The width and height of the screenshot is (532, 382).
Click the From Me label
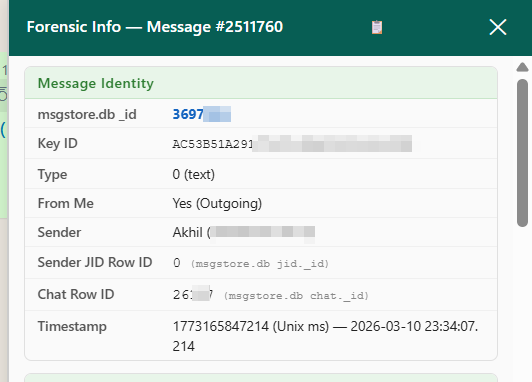point(65,204)
